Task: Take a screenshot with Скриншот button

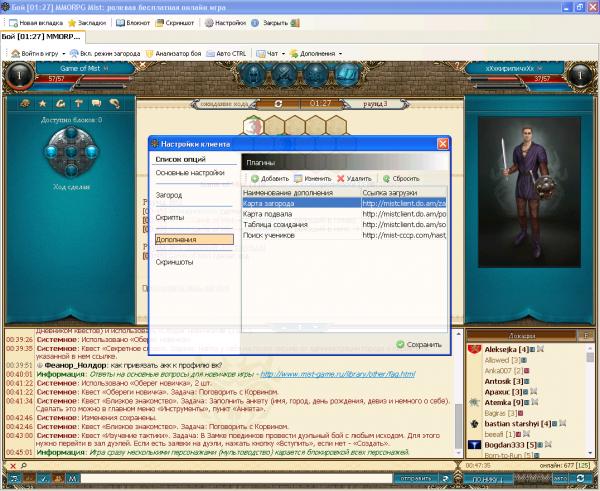Action: (174, 23)
